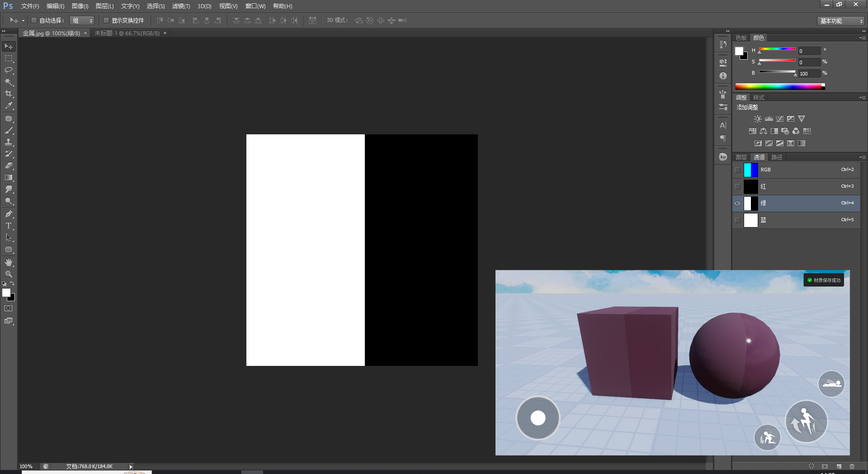Screen dimensions: 868x474
Task: Open the Info panel icon
Action: coord(723,76)
